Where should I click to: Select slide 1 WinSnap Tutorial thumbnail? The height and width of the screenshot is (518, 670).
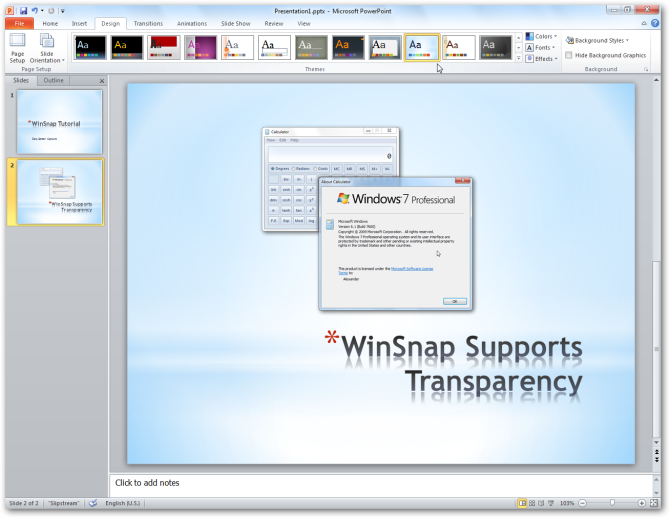pyautogui.click(x=59, y=122)
